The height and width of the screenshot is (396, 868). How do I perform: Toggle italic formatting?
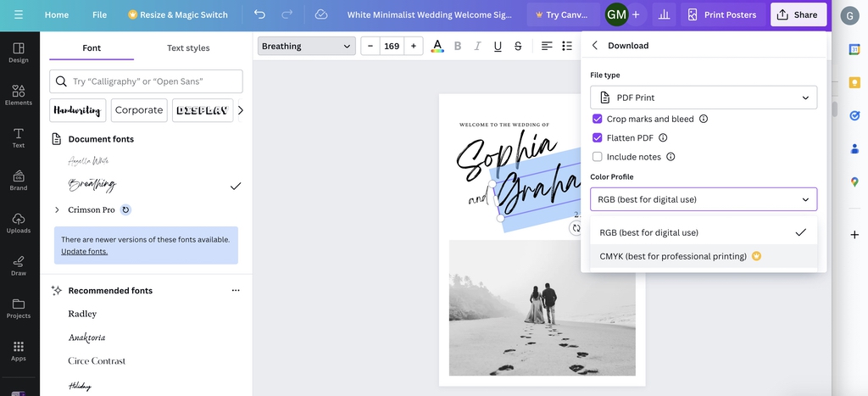[x=477, y=46]
